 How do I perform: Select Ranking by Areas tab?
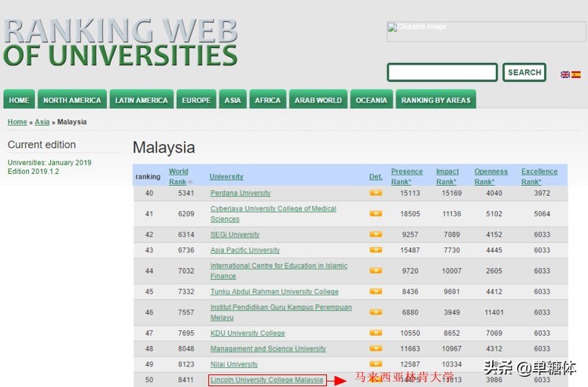tap(435, 100)
